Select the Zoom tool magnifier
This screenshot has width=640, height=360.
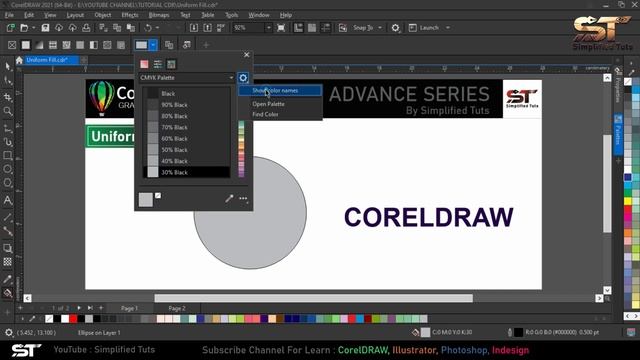click(x=8, y=111)
